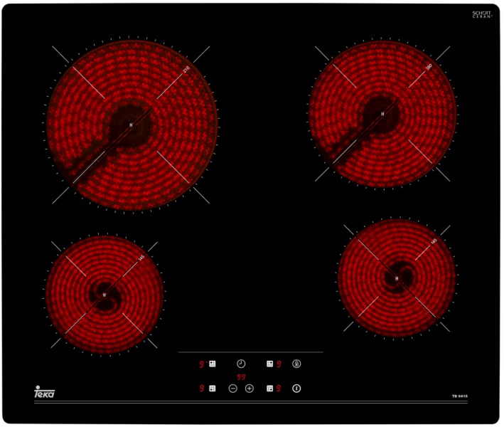Click the Schott Ceran logo
504x427 pixels.
[x=481, y=14]
